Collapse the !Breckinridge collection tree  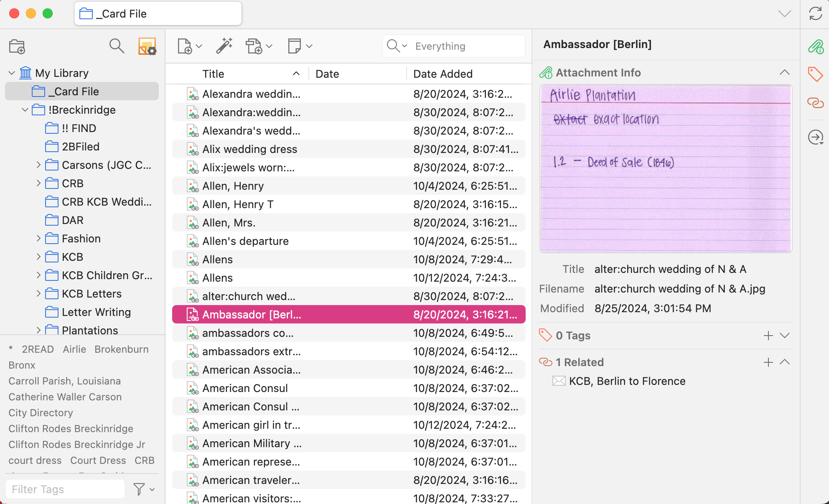point(25,110)
